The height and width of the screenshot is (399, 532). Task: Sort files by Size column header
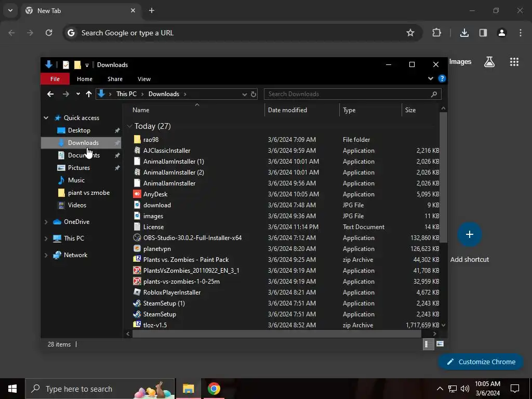tap(420, 110)
